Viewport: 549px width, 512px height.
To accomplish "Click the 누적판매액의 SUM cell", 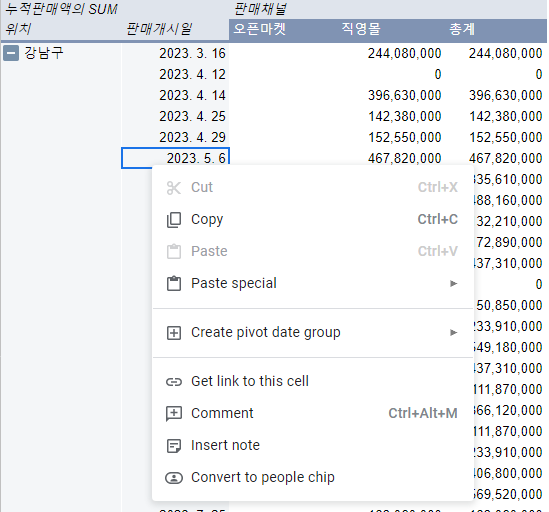I will point(62,9).
